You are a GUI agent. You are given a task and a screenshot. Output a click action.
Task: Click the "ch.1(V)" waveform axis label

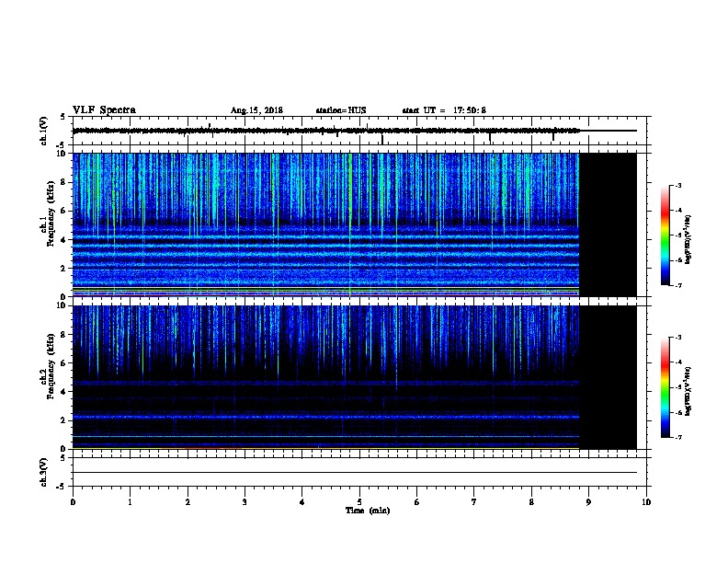coord(43,131)
